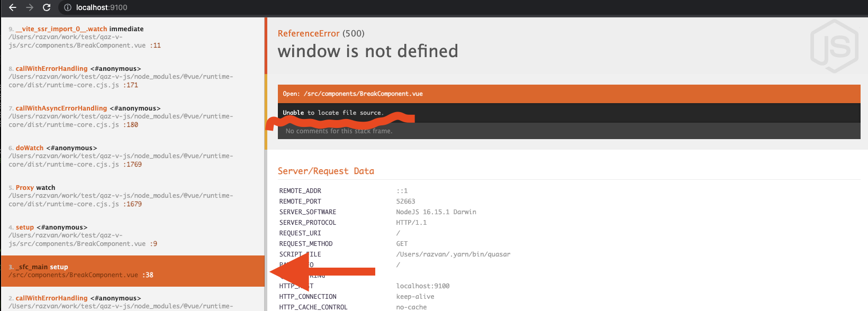Reload the page with the refresh icon

[x=47, y=7]
